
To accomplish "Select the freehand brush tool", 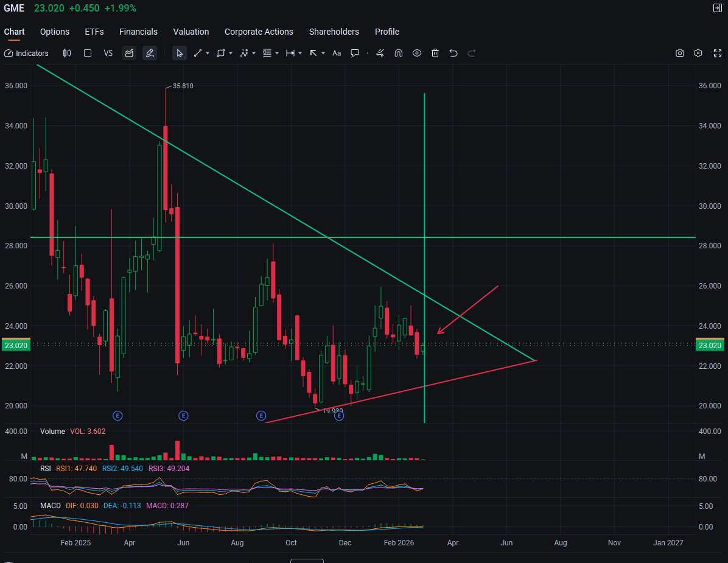I will (x=380, y=54).
